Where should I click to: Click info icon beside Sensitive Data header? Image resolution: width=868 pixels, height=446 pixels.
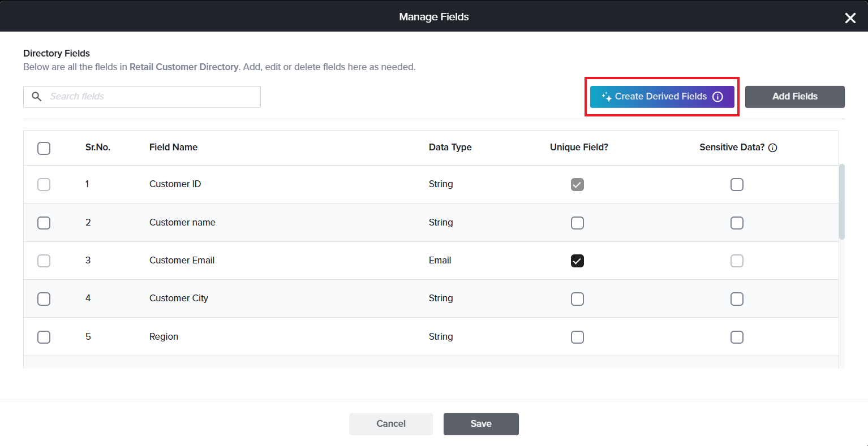point(773,148)
